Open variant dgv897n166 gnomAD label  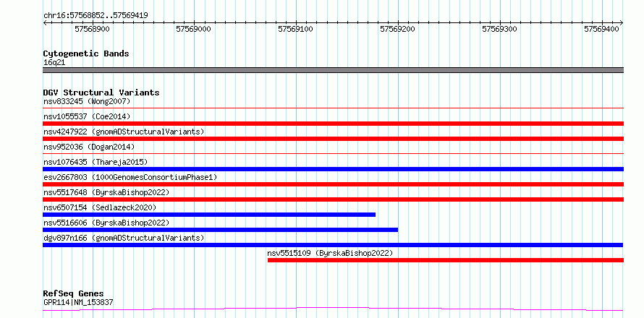(124, 238)
